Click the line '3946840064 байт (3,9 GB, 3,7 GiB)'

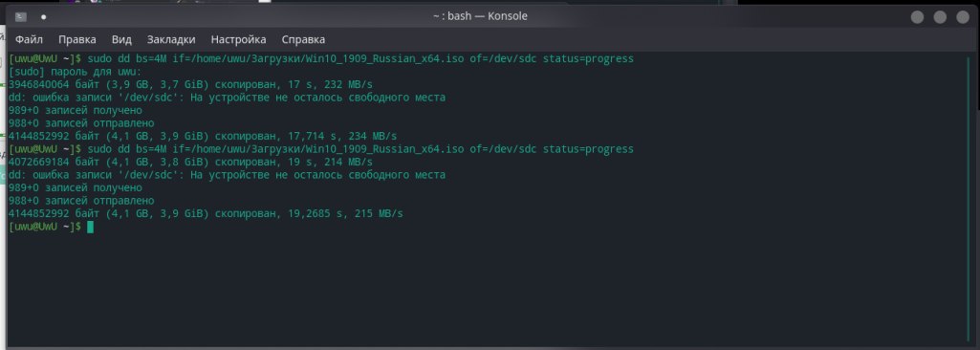point(190,84)
